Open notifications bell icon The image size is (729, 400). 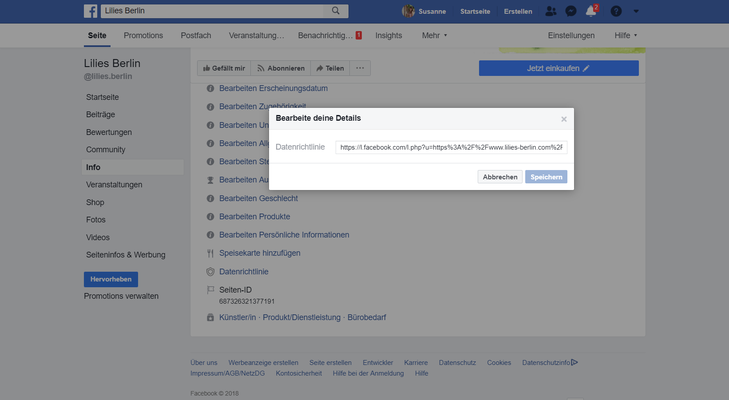tap(591, 11)
